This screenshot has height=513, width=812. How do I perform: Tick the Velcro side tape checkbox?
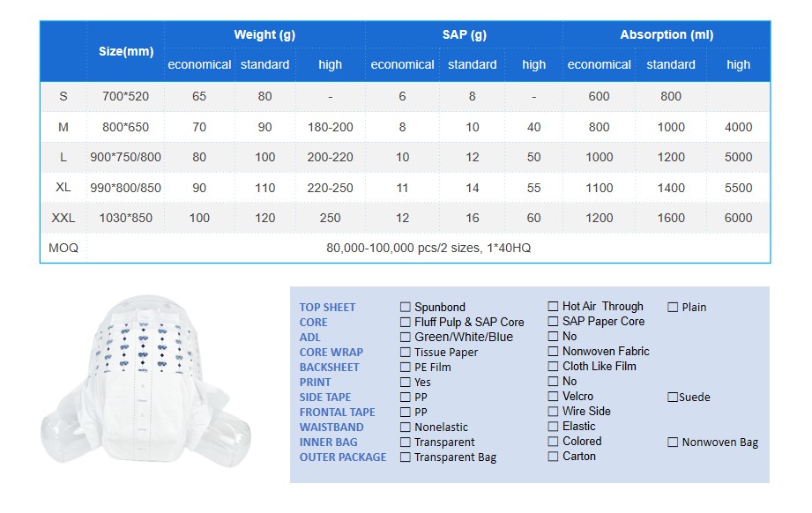tap(553, 397)
